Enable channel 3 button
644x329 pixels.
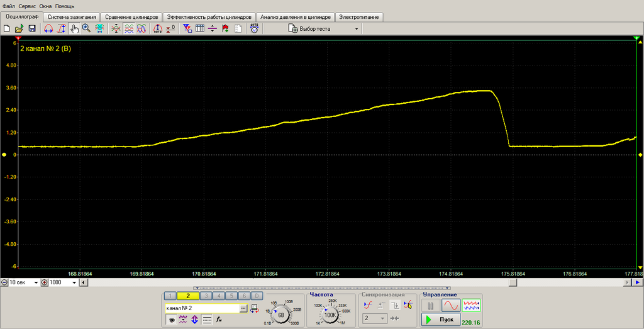[x=206, y=296]
